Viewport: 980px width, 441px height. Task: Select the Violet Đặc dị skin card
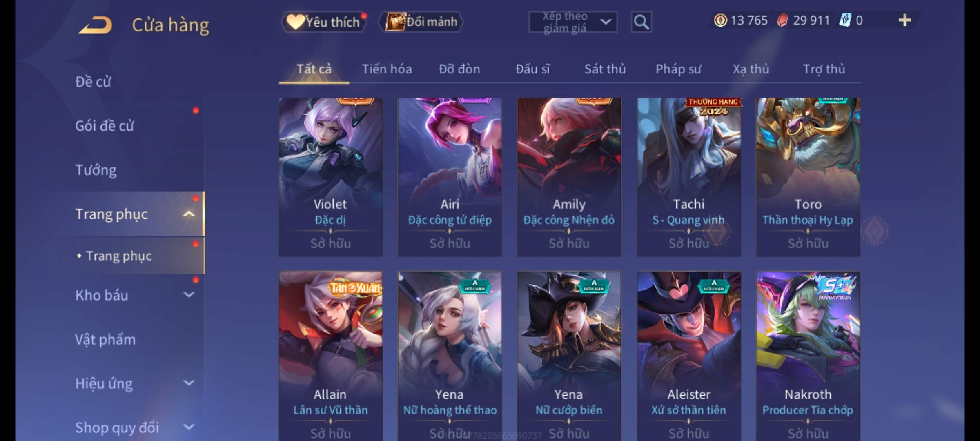(x=331, y=177)
